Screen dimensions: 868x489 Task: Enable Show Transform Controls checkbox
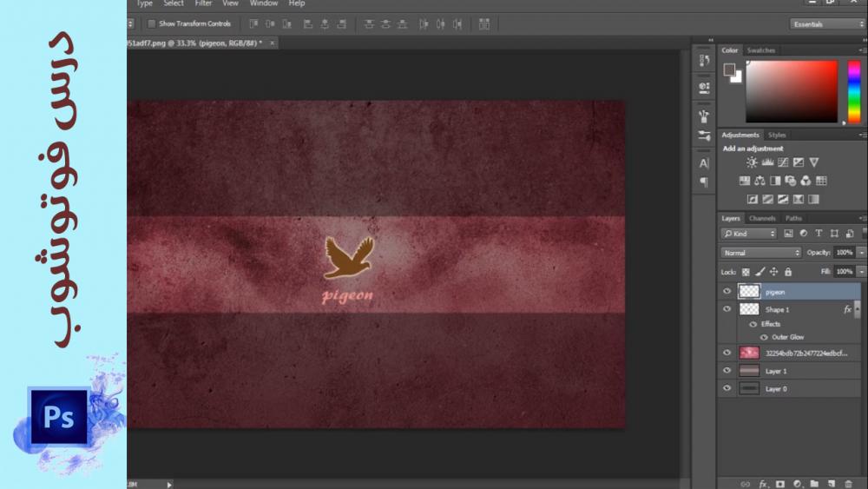[152, 23]
